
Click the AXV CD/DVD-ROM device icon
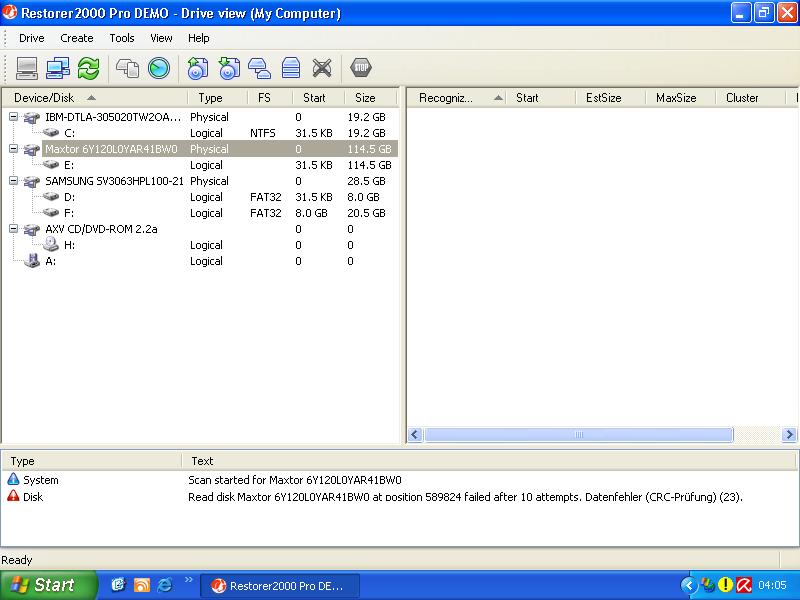point(32,229)
